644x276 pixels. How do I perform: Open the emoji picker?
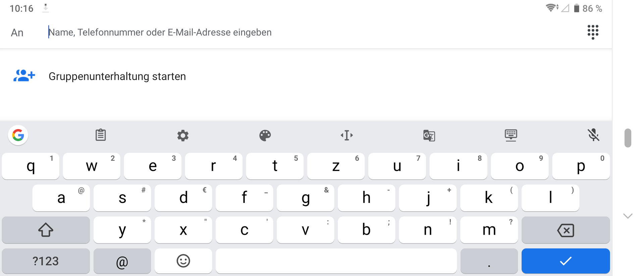click(183, 261)
